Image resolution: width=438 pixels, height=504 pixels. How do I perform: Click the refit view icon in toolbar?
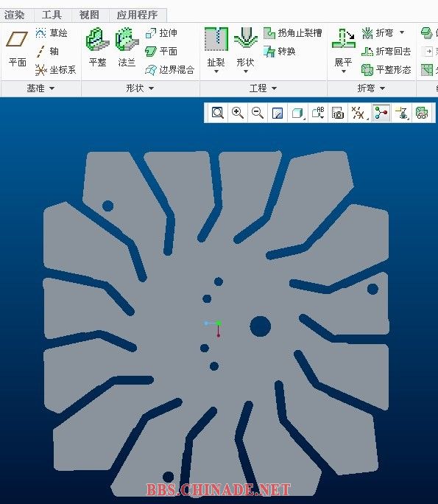pyautogui.click(x=218, y=113)
